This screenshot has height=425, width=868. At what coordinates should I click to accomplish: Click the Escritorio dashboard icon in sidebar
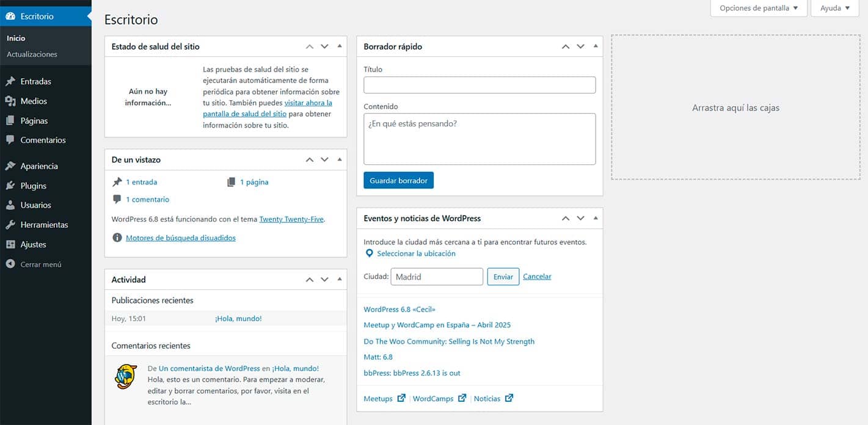tap(10, 16)
